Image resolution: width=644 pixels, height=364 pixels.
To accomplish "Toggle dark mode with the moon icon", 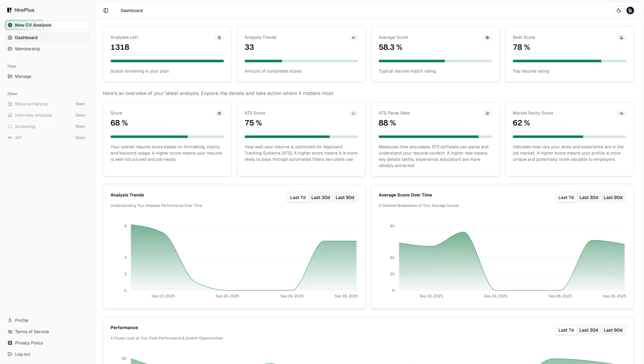I will tap(619, 10).
